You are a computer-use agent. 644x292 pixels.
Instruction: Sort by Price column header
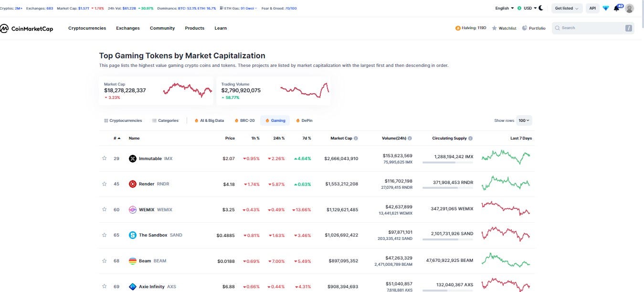(x=230, y=138)
